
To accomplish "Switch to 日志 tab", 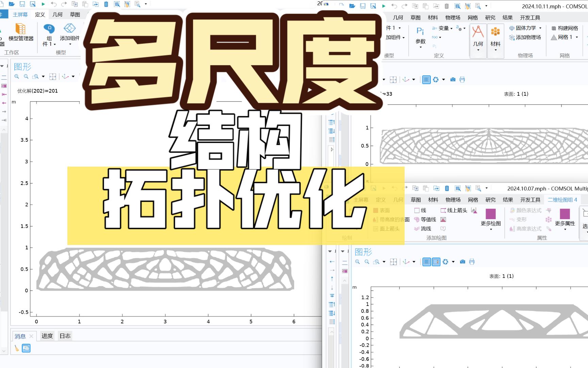I will pos(65,336).
